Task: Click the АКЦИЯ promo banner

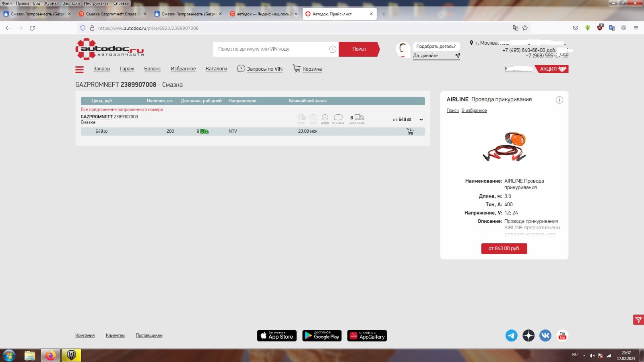Action: [x=552, y=69]
